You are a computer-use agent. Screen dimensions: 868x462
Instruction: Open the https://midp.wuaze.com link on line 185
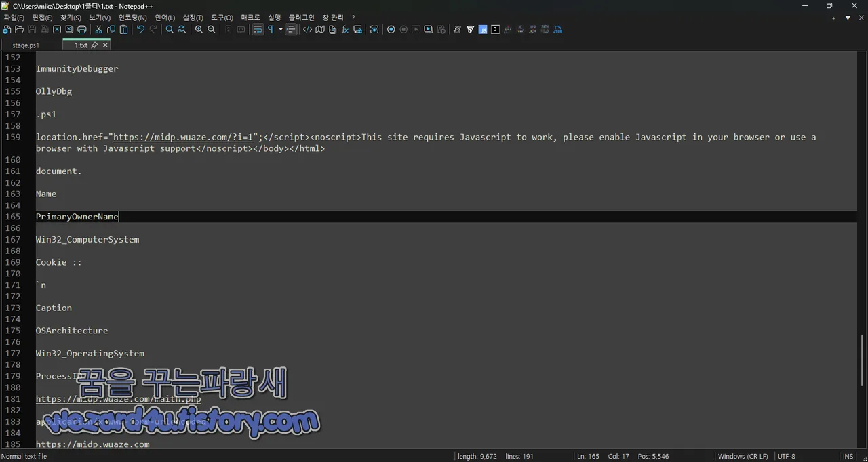[x=93, y=444]
